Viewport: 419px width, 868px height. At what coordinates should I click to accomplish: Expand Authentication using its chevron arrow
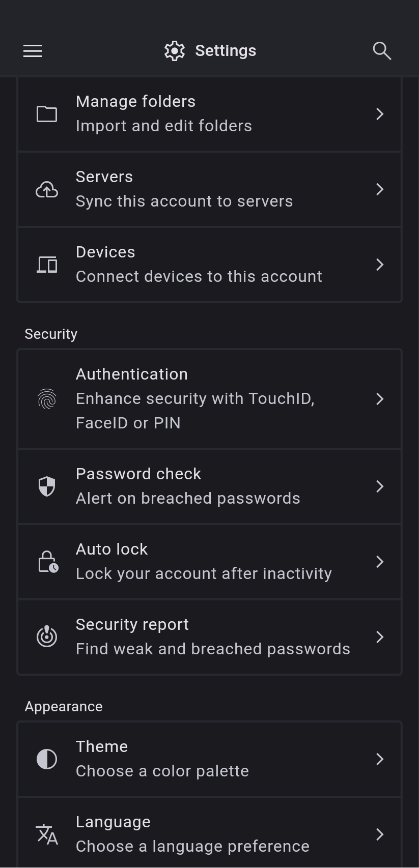[380, 399]
